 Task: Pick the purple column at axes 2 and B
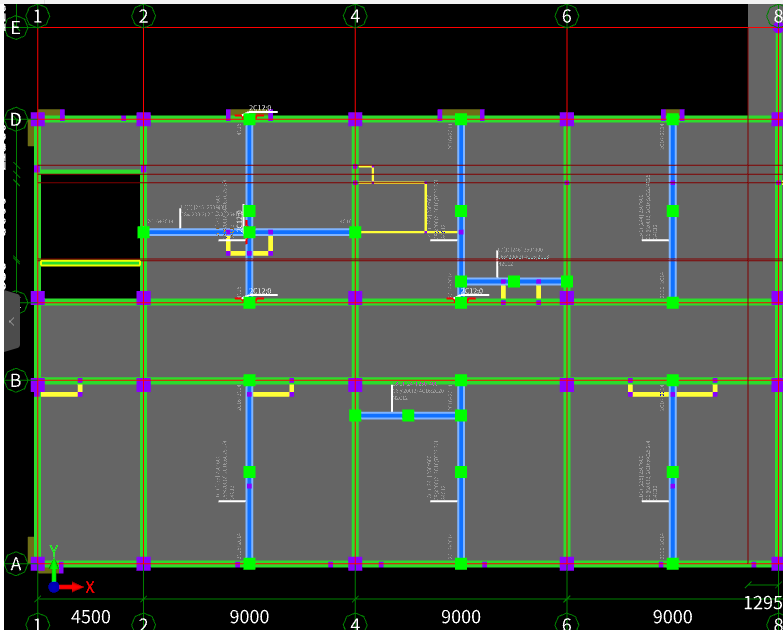coord(144,384)
